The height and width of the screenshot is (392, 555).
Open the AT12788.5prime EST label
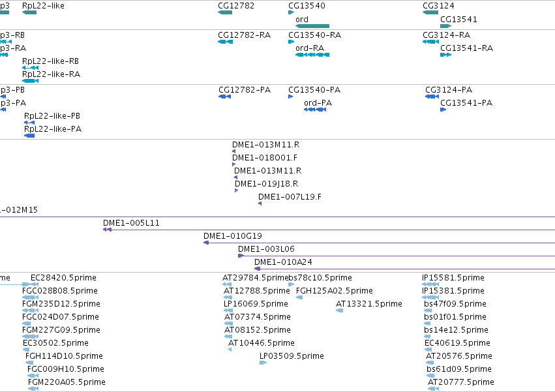tap(256, 291)
